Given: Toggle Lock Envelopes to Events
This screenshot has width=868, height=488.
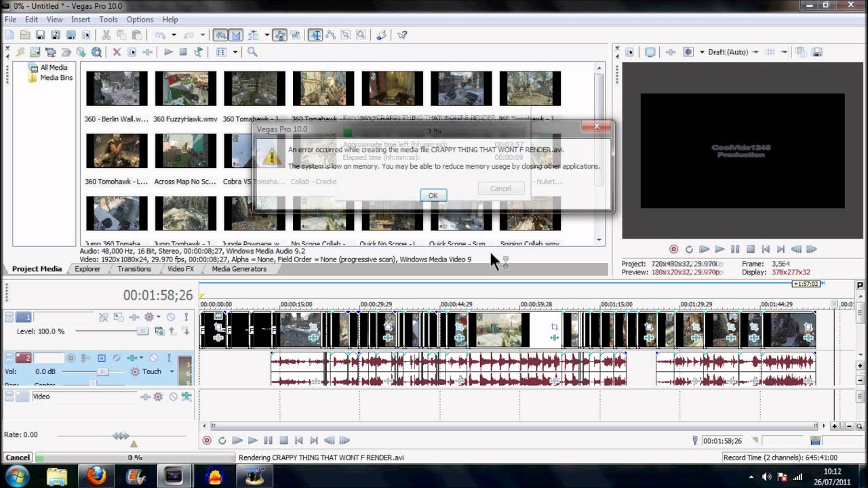Looking at the screenshot, I should [x=280, y=35].
